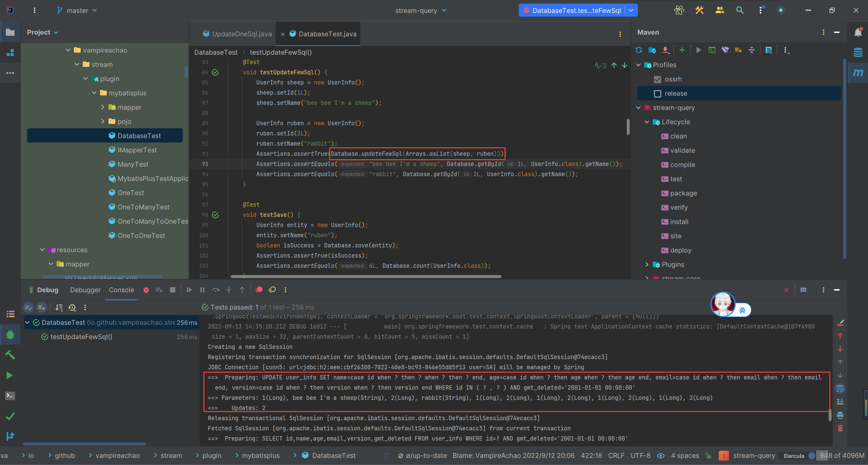868x465 pixels.
Task: Uncheck the ossrh profile checkbox
Action: tap(657, 79)
